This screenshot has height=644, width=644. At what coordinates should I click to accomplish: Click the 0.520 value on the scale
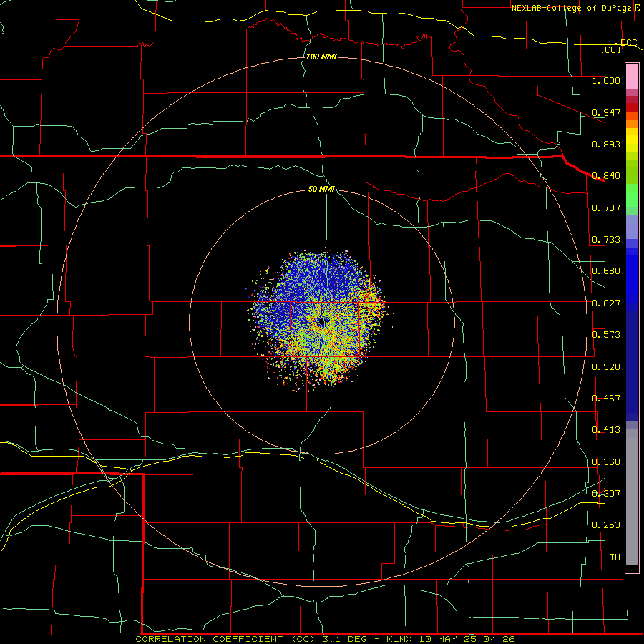pyautogui.click(x=606, y=367)
